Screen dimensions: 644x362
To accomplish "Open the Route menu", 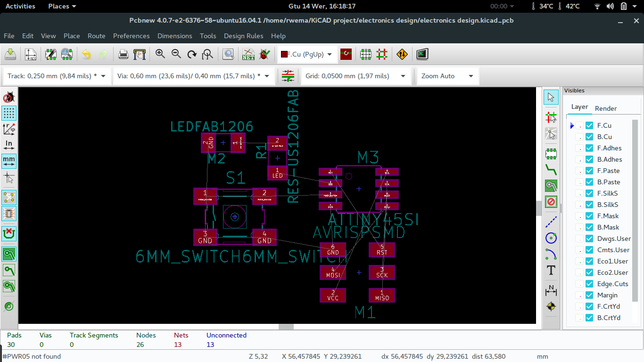I will click(96, 36).
